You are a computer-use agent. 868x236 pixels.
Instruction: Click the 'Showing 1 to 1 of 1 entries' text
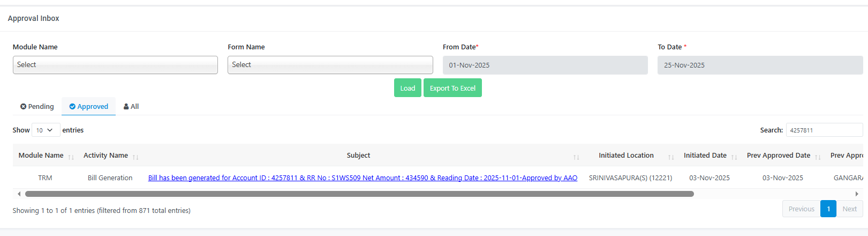102,210
